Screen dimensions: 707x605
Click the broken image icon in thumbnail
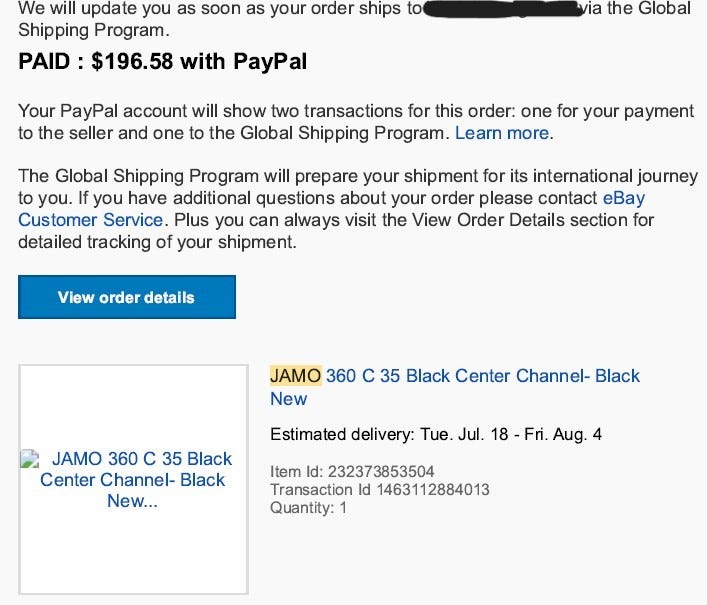click(x=30, y=458)
